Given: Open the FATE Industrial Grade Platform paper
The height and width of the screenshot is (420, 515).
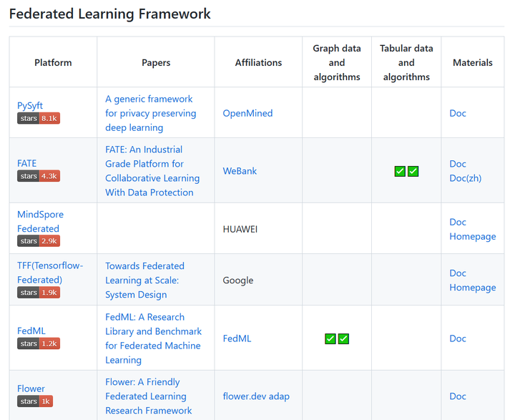Looking at the screenshot, I should click(152, 171).
